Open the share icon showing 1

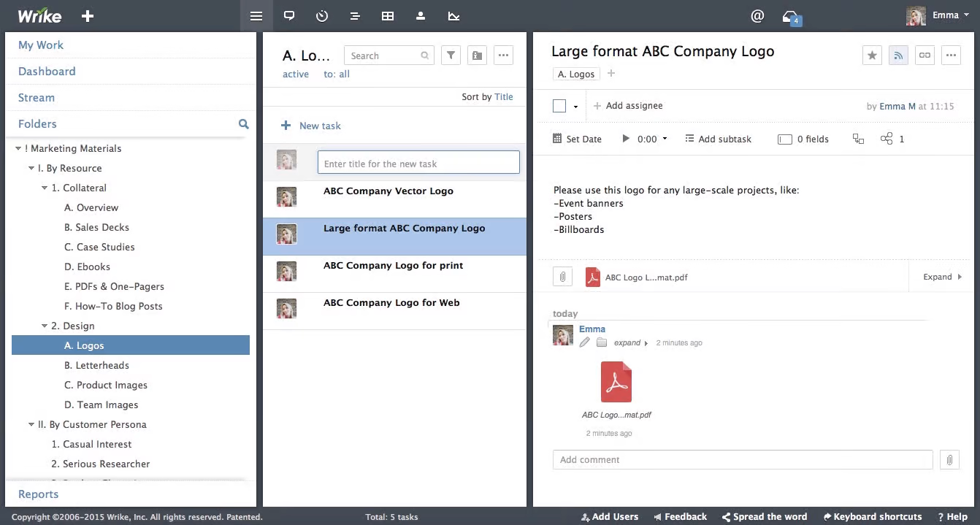(887, 139)
